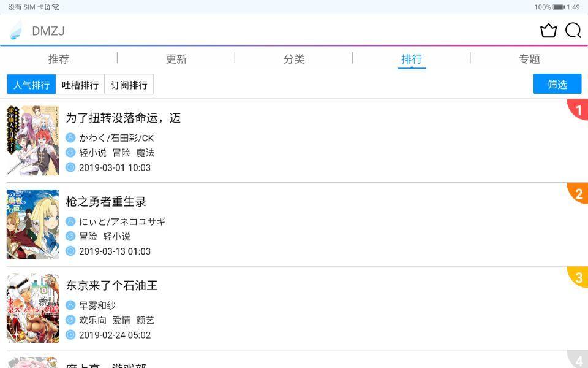Open the 筛选 filter button

(557, 84)
